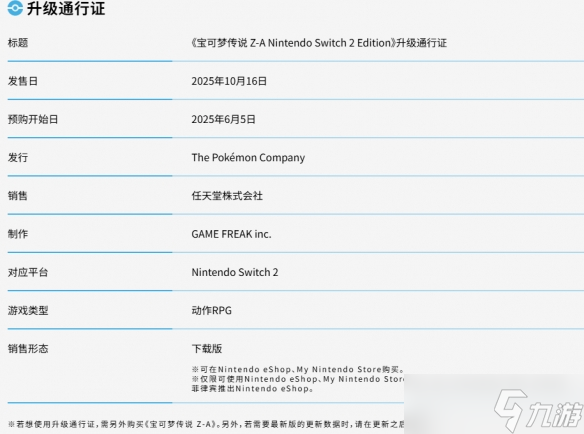Click the row label 销售形态
Screen dimensions: 584x434
(x=28, y=349)
